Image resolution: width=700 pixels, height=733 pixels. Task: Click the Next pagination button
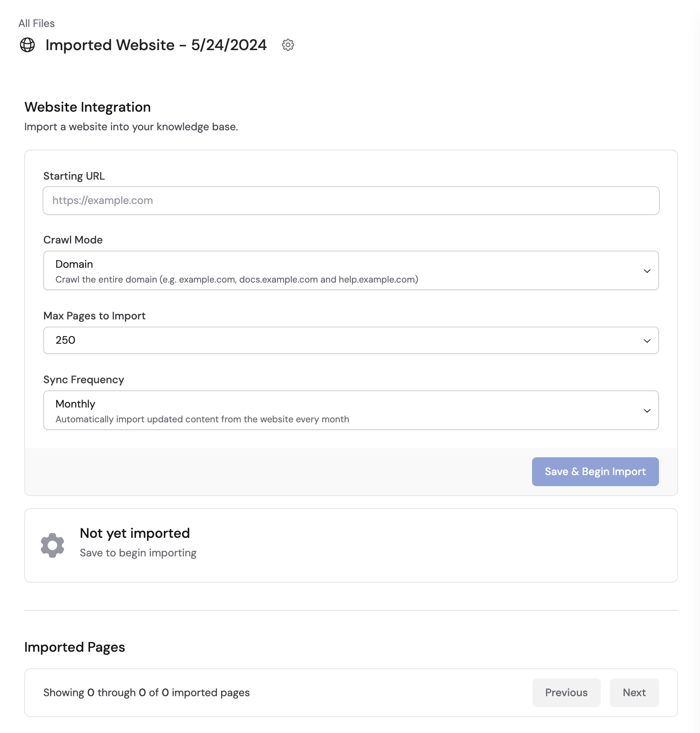tap(633, 692)
